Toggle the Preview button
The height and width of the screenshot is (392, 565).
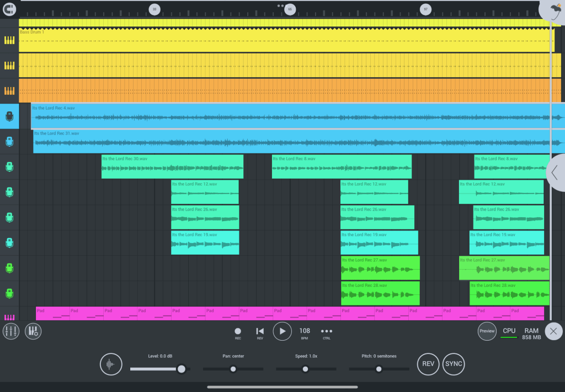(x=487, y=331)
